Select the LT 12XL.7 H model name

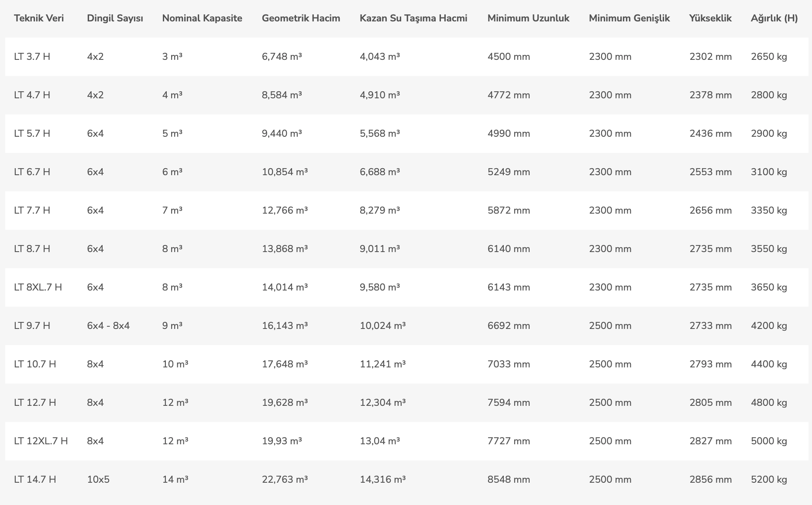tap(41, 441)
